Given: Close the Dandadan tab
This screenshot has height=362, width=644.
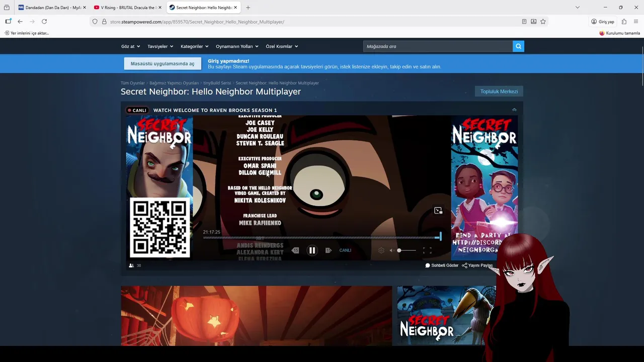Looking at the screenshot, I should tap(84, 8).
